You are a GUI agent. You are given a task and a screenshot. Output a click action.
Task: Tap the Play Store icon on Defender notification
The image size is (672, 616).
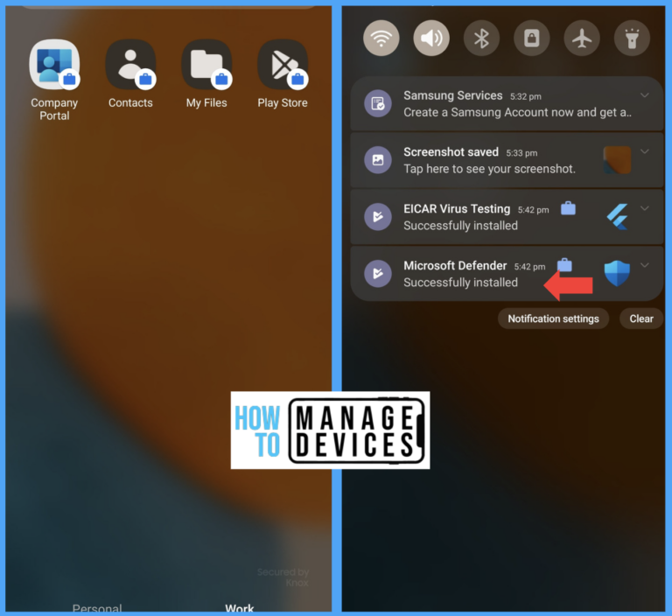point(378,273)
